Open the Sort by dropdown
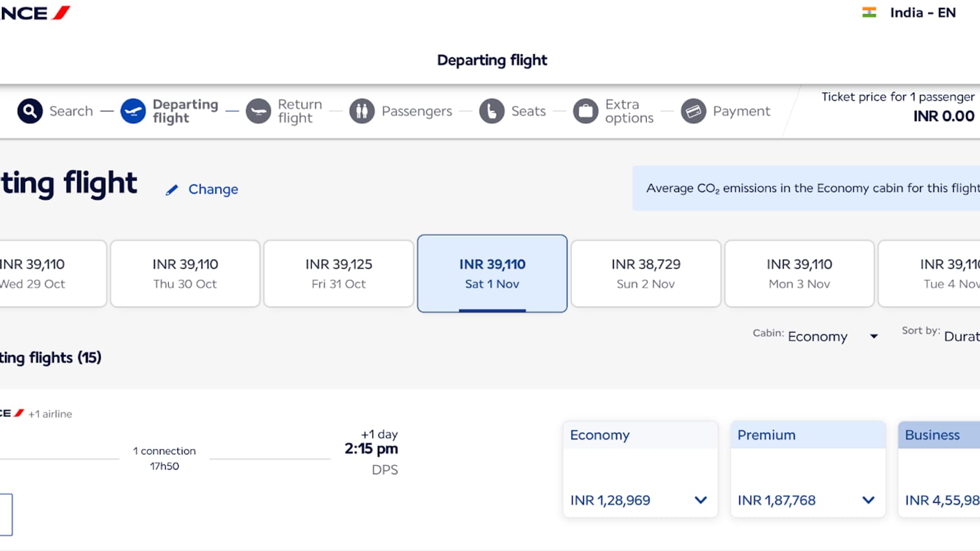The image size is (980, 551). point(960,336)
